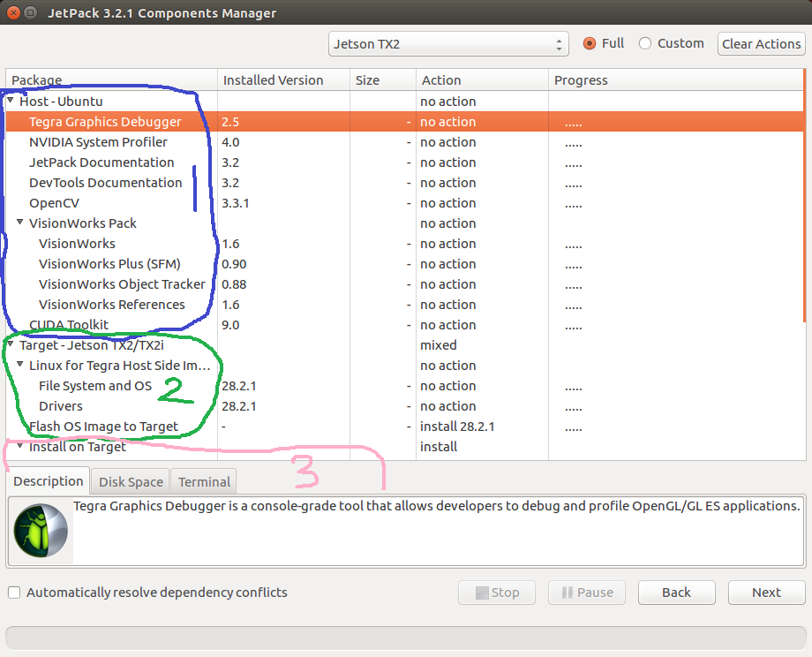Viewport: 812px width, 657px height.
Task: Click the Package column header
Action: click(x=111, y=80)
